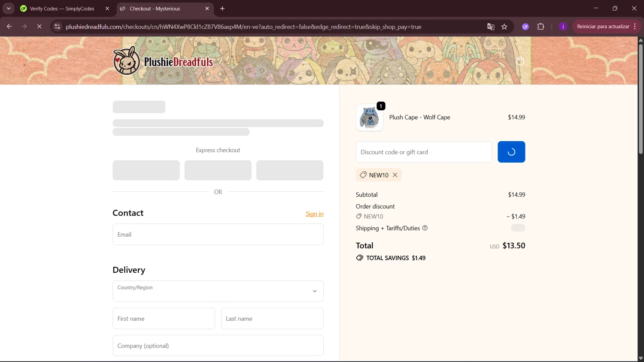Viewport: 644px width, 362px height.
Task: Click the blue apply discount button
Action: click(511, 152)
